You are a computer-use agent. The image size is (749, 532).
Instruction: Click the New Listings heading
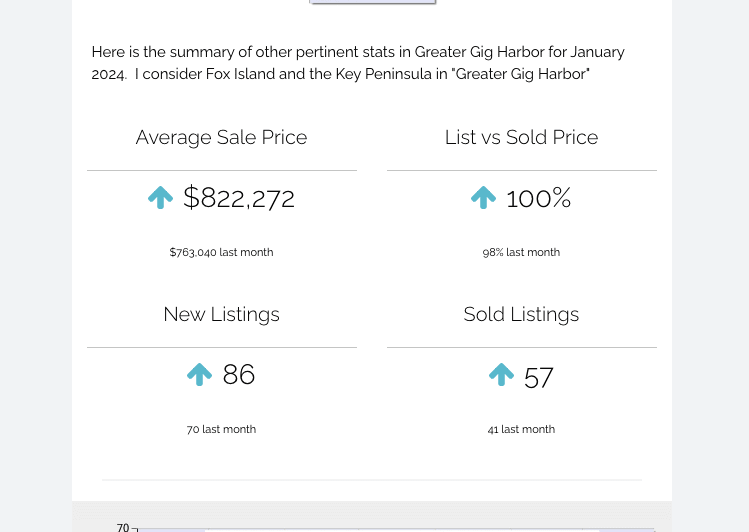[222, 315]
